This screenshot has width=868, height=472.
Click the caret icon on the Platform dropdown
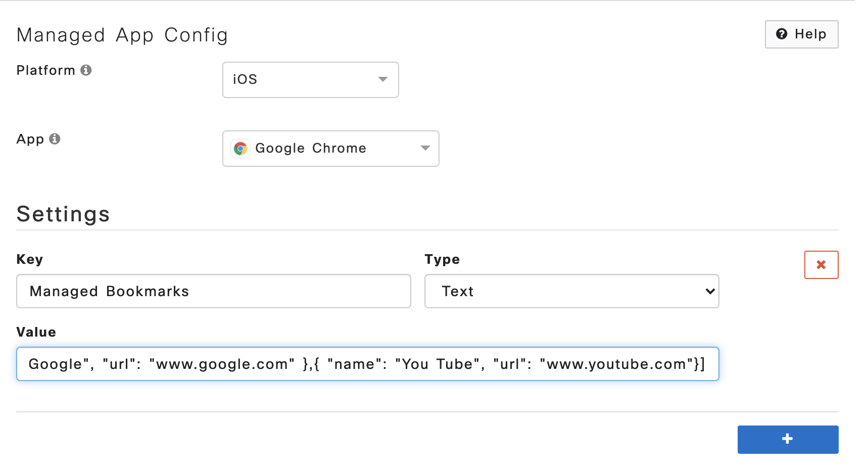pyautogui.click(x=382, y=79)
